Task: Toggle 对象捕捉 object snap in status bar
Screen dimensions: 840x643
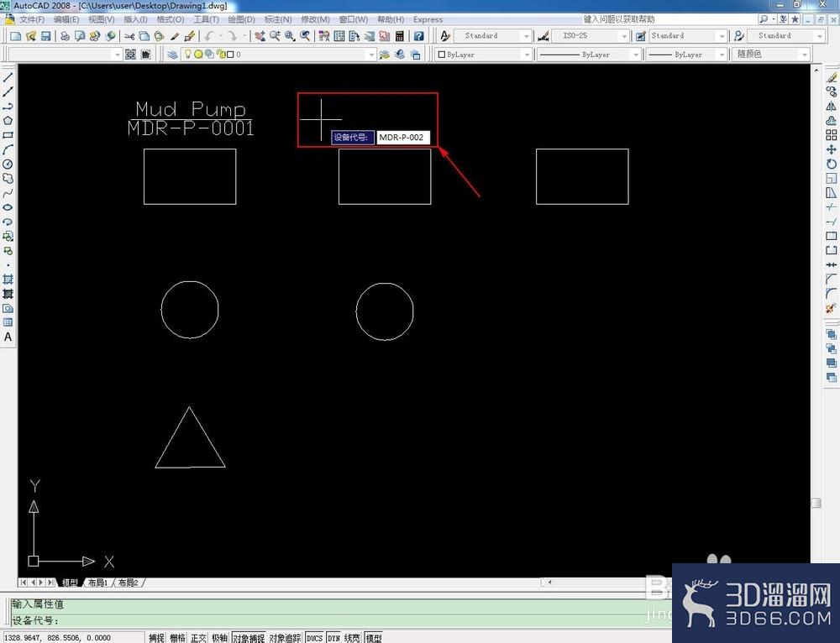Action: [x=249, y=638]
